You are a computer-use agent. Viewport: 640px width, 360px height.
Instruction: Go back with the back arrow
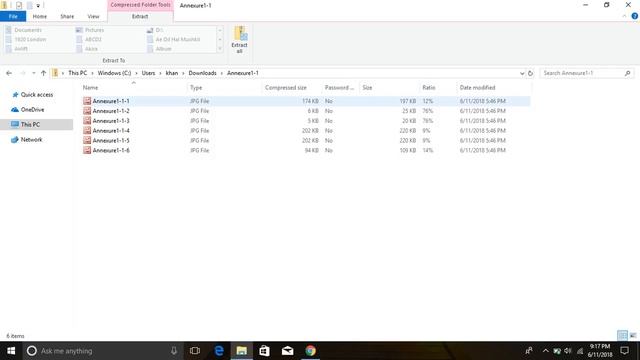point(9,73)
